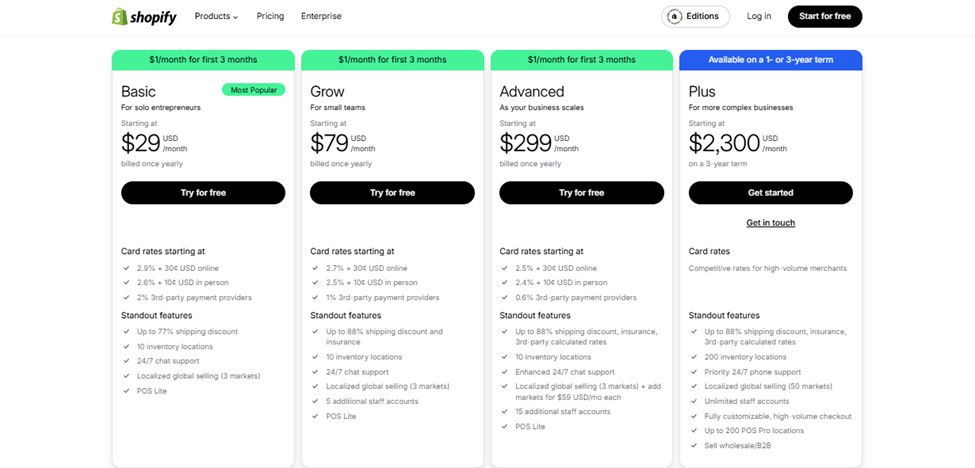This screenshot has width=975, height=468.
Task: Click checkmark next to Sell wholesale/B2B
Action: [693, 445]
